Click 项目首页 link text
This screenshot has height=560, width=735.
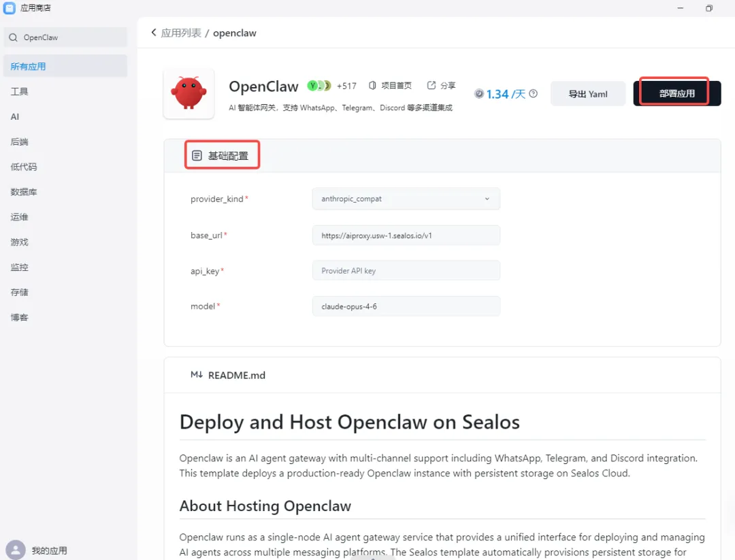tap(397, 85)
